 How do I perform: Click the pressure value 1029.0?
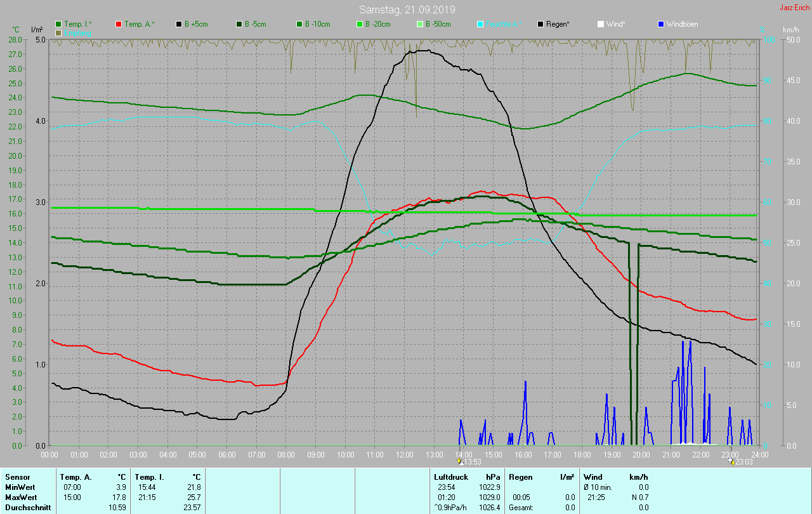click(490, 498)
